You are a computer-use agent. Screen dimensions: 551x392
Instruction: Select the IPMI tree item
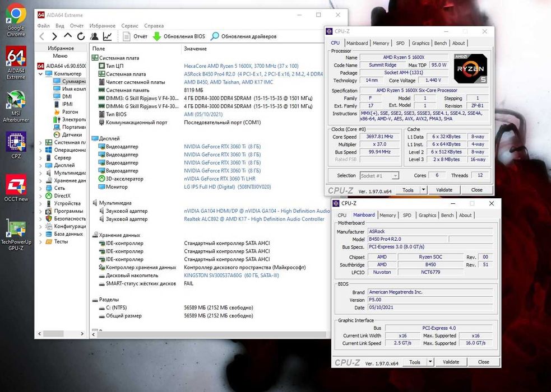pyautogui.click(x=63, y=104)
